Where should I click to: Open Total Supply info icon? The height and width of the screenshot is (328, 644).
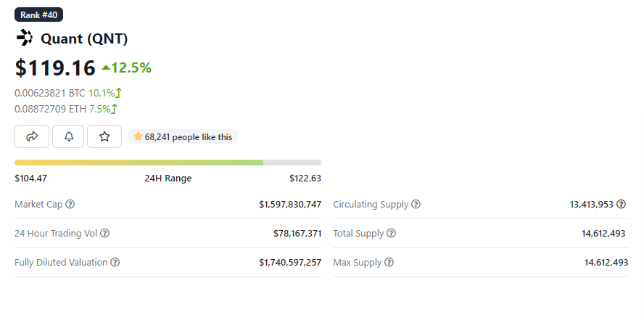[x=392, y=234]
